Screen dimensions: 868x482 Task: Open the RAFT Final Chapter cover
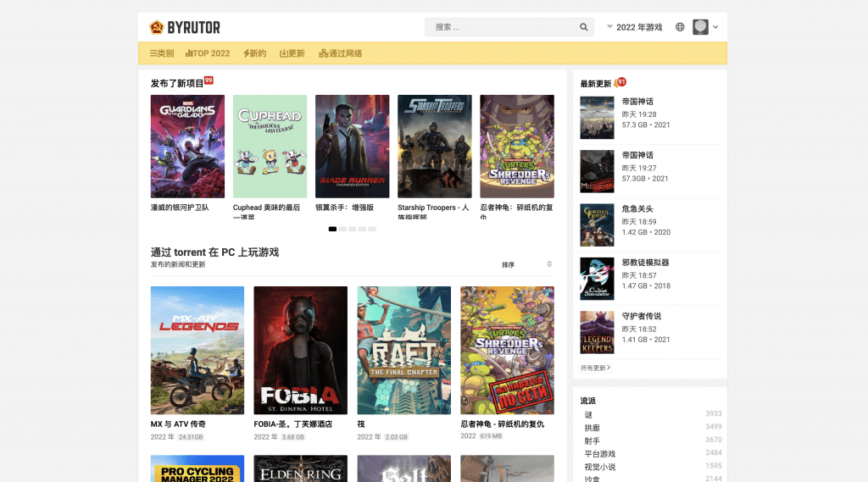pos(404,351)
